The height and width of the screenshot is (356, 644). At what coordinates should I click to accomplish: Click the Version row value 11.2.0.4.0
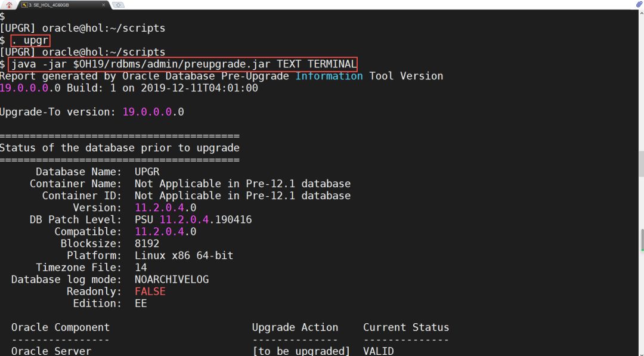pos(166,208)
